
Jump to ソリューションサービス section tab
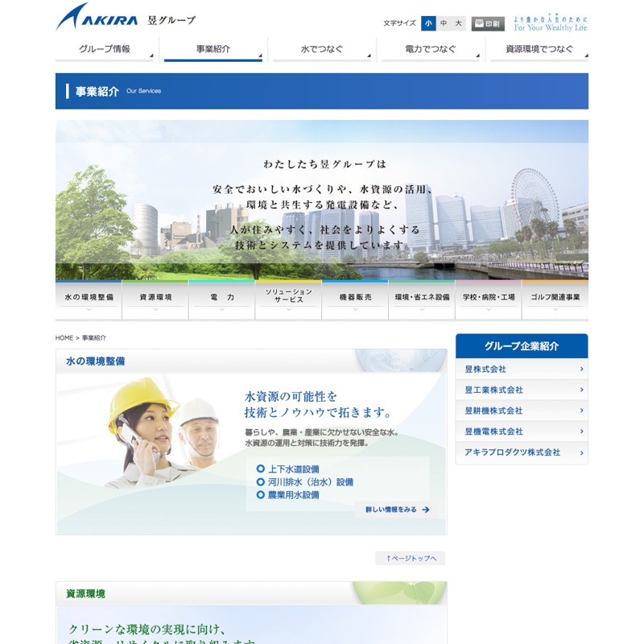[288, 299]
